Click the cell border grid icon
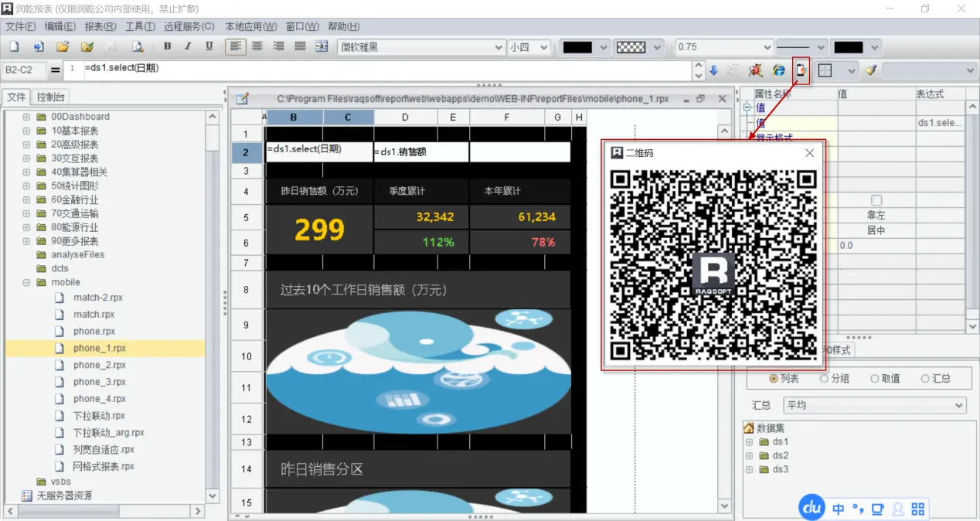Screen dimensions: 980x521 pyautogui.click(x=825, y=70)
